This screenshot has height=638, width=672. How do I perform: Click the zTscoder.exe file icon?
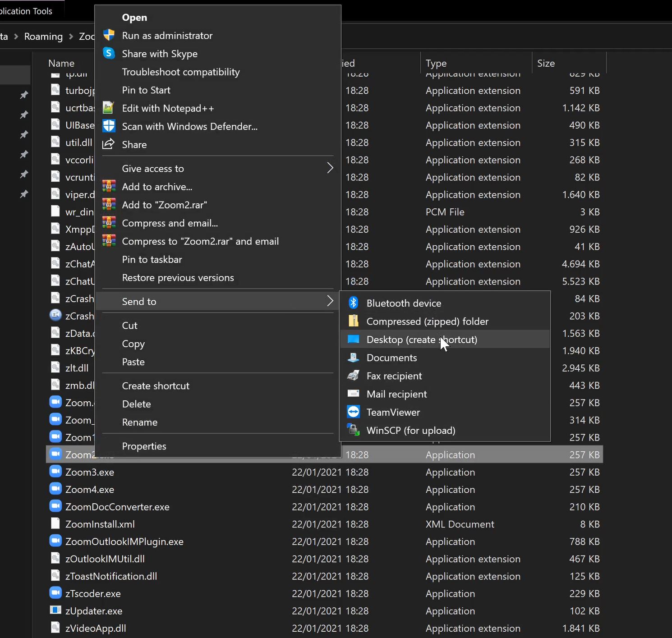click(55, 593)
